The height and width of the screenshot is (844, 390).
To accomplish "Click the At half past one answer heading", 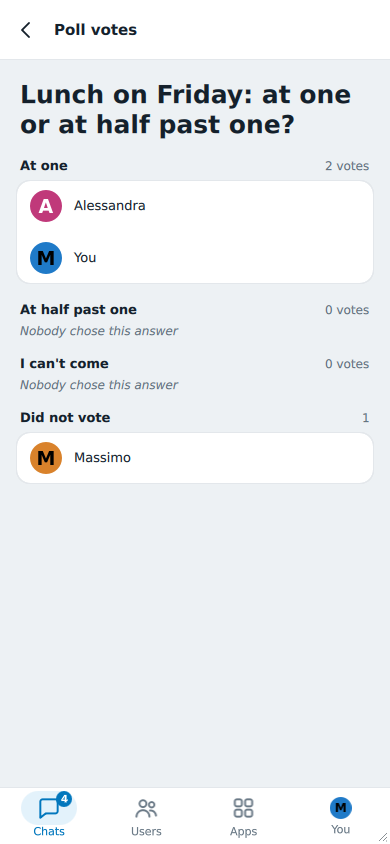I will (79, 310).
